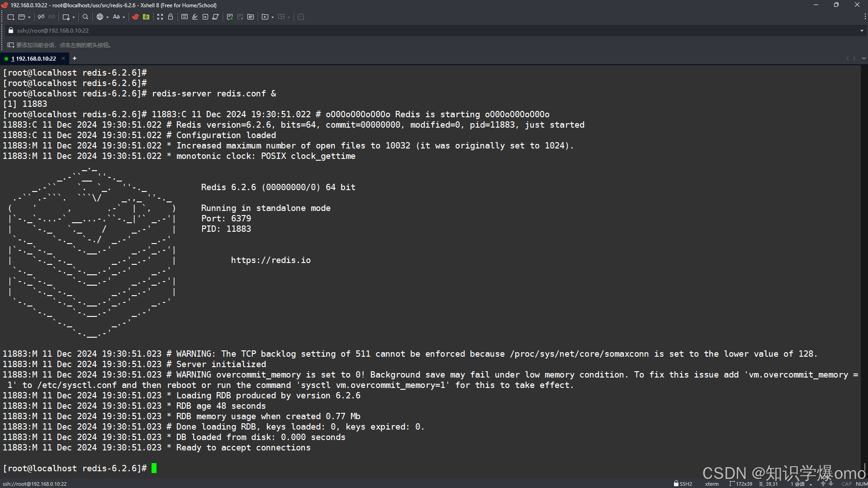Viewport: 868px width, 488px height.
Task: Click the terminal vertical scrollbar
Action: (x=864, y=271)
